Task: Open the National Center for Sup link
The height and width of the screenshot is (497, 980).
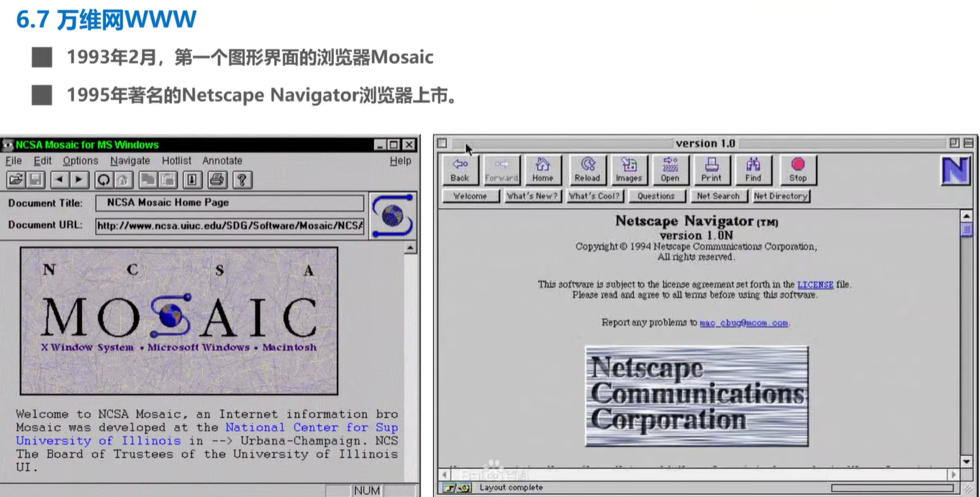Action: coord(312,427)
